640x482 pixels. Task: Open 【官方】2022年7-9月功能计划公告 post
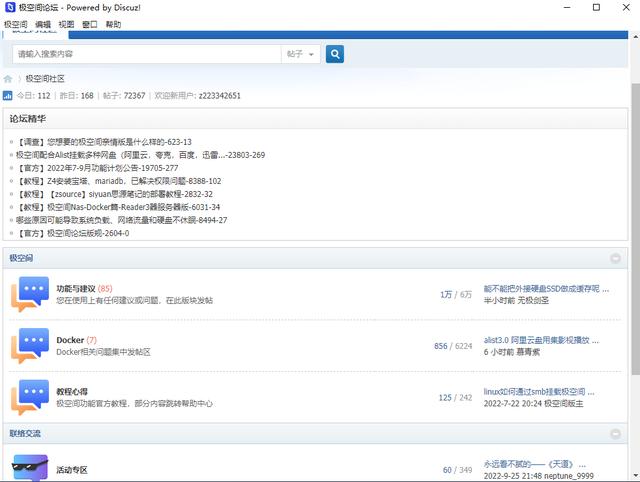[x=97, y=168]
